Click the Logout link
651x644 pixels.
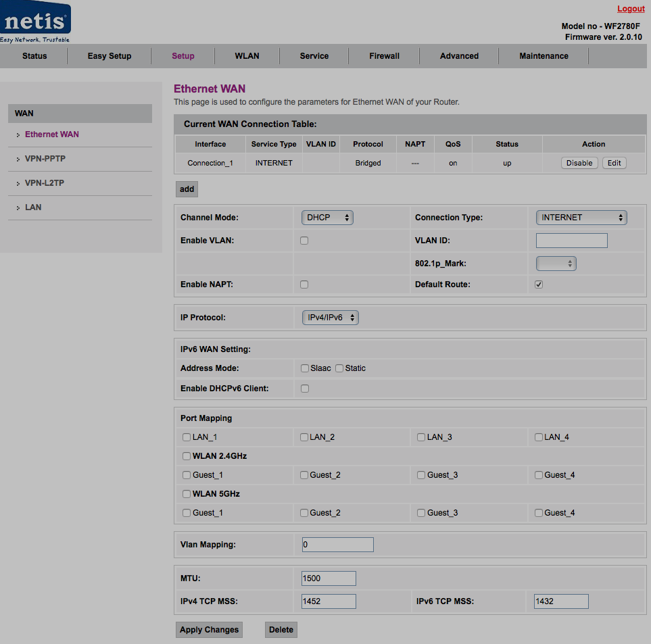pyautogui.click(x=631, y=9)
